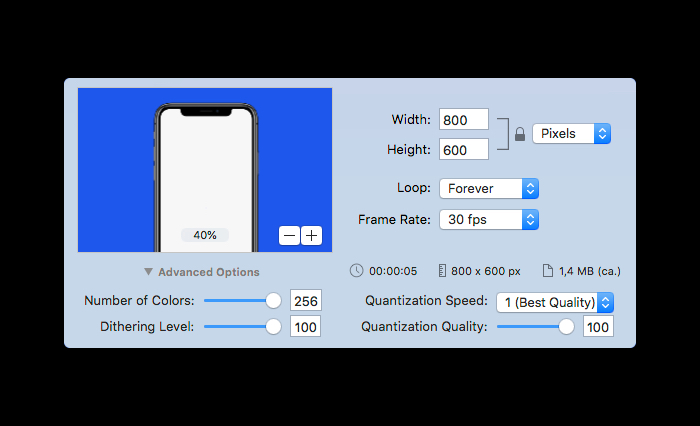The image size is (700, 426).
Task: Click the phone preview thumbnail
Action: (205, 170)
